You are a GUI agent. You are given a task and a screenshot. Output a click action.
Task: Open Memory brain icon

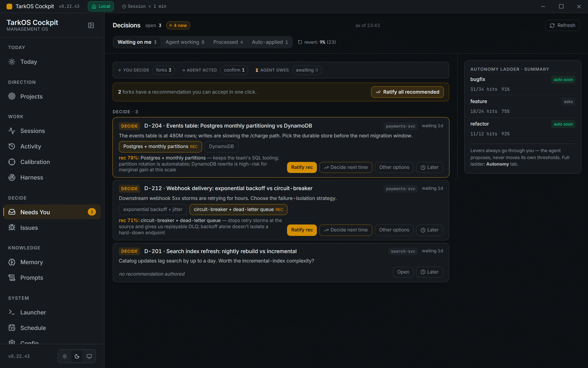coord(12,262)
